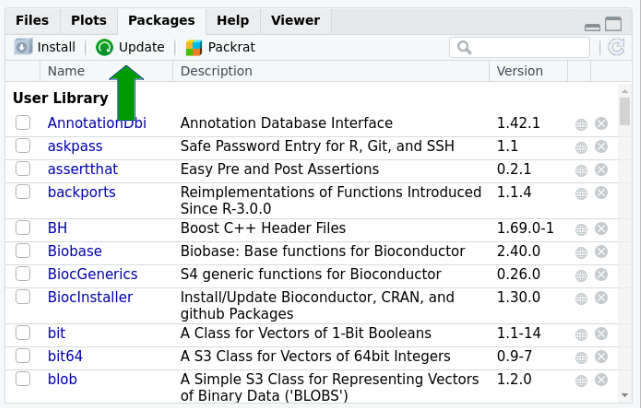Screen dimensions: 641x408
Task: Switch to the Help tab
Action: (233, 20)
